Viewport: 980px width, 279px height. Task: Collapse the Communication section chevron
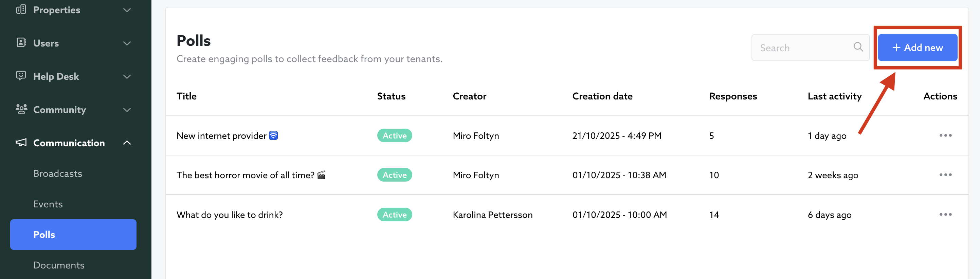(127, 143)
